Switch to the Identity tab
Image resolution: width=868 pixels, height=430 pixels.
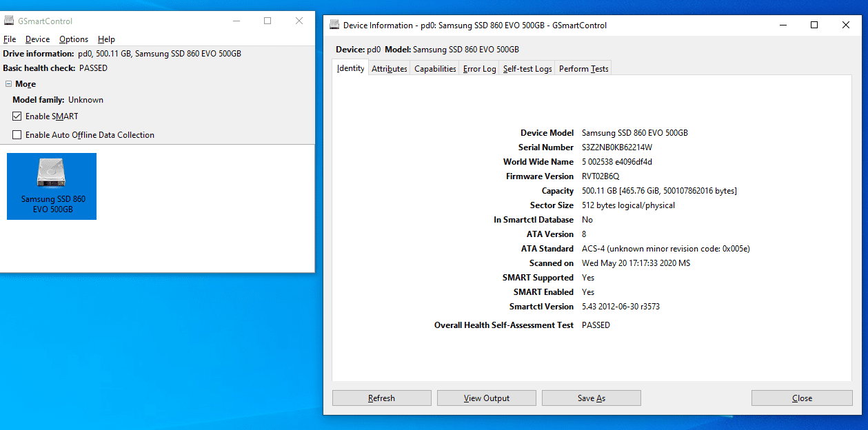pyautogui.click(x=350, y=68)
